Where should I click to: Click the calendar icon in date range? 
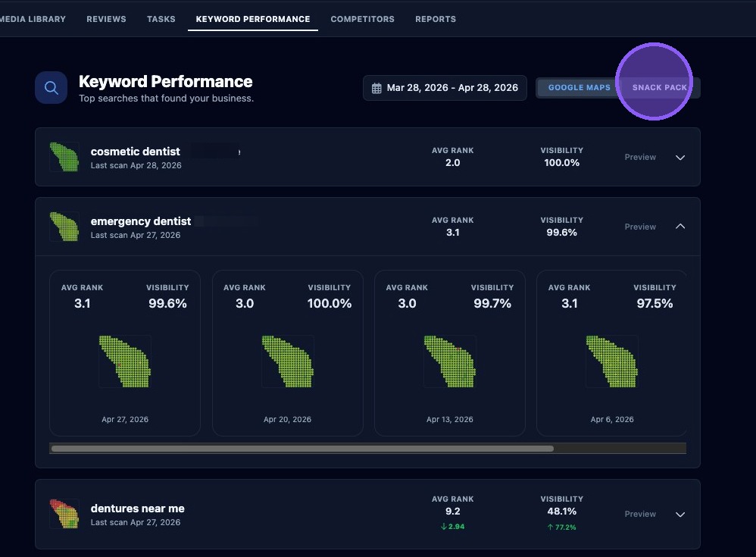click(x=376, y=88)
